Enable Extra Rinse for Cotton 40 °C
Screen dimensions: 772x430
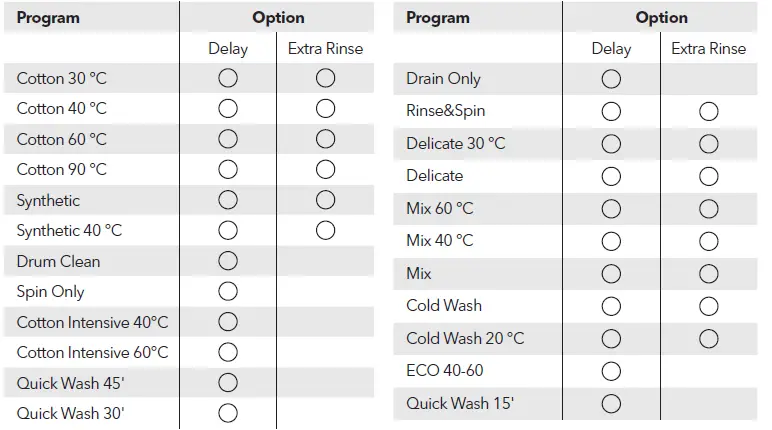click(x=325, y=108)
